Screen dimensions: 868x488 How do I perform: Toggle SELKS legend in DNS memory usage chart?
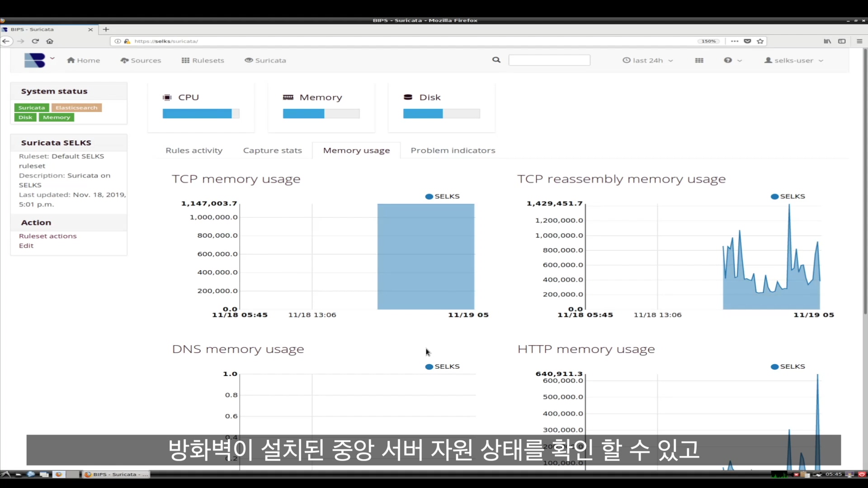click(x=443, y=366)
